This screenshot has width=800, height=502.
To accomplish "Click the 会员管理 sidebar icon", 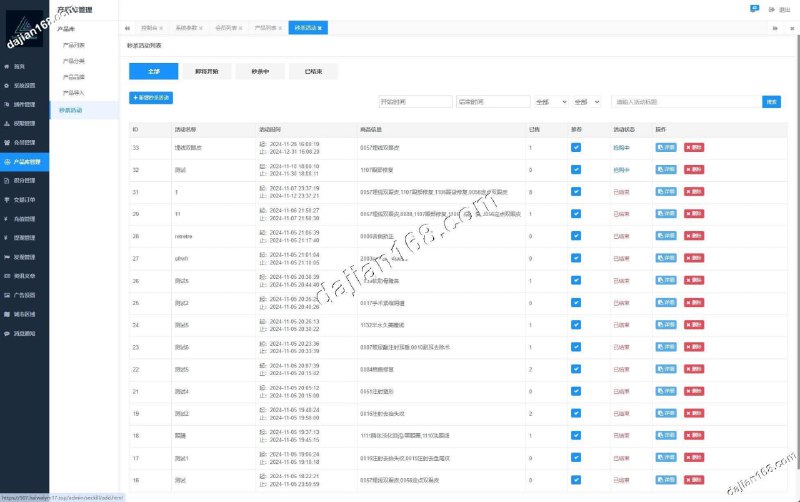I will click(x=7, y=142).
